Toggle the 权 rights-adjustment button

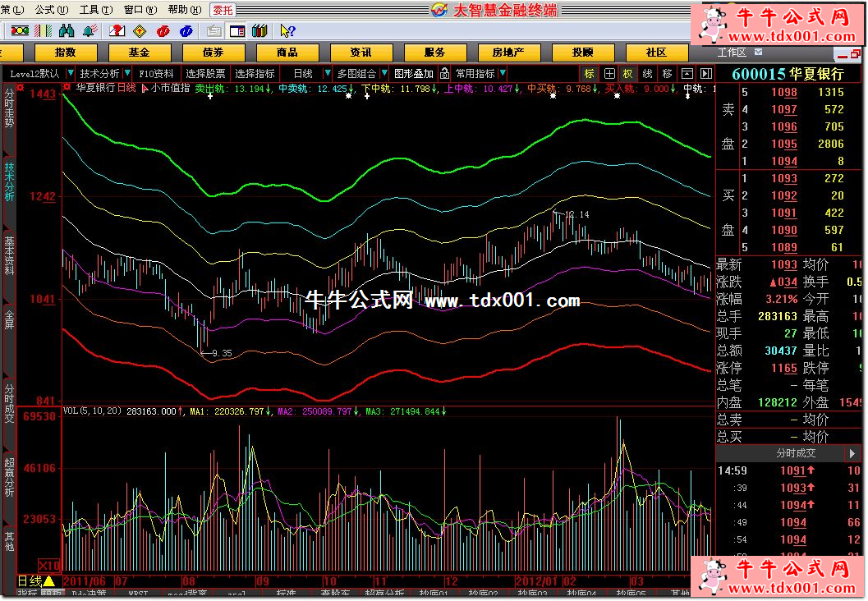click(627, 74)
